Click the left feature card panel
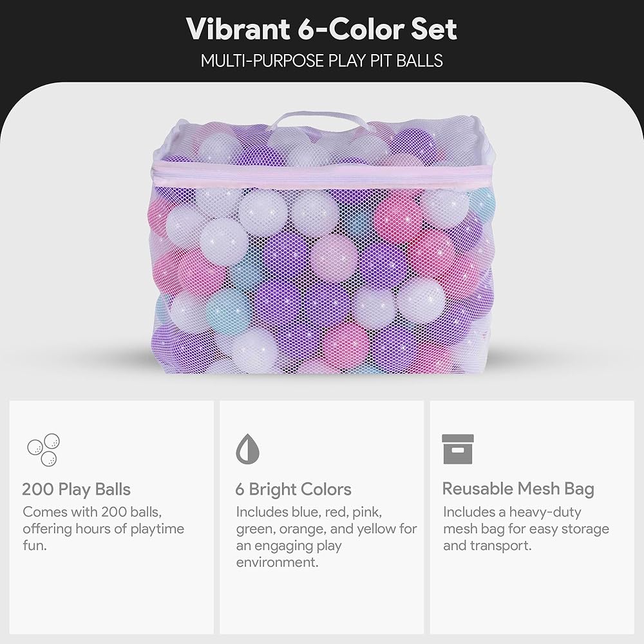Screen dimensions: 644x644 pyautogui.click(x=111, y=517)
